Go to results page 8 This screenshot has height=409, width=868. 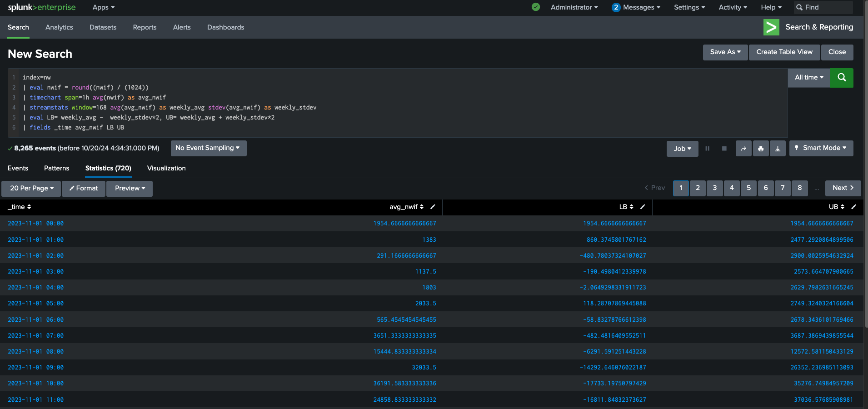tap(800, 188)
